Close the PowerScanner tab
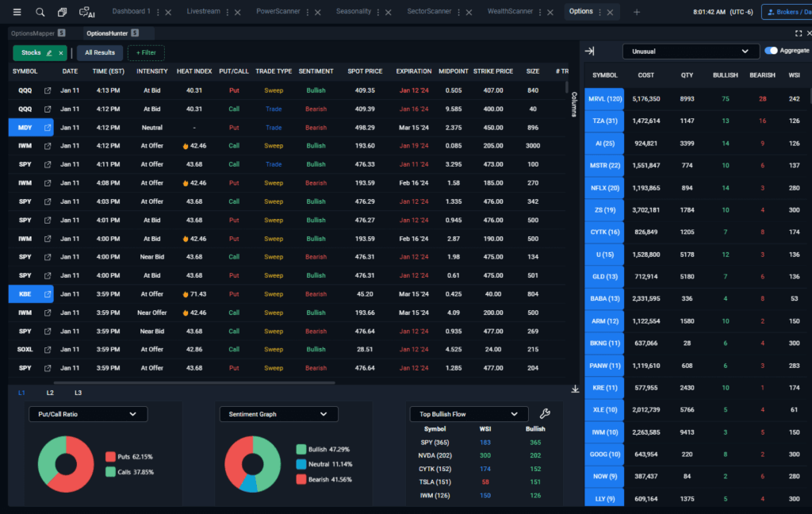Image resolution: width=812 pixels, height=514 pixels. point(318,12)
